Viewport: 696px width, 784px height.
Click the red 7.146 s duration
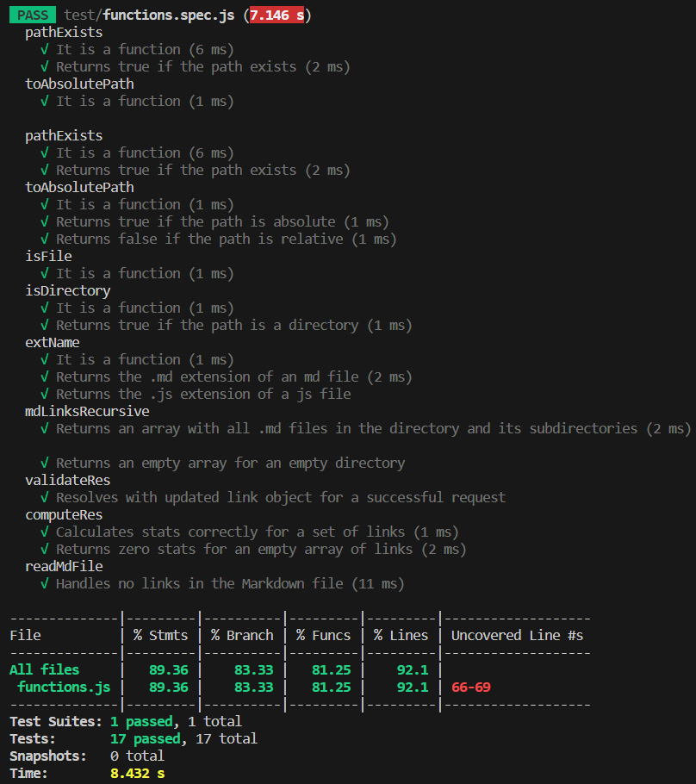pos(277,15)
